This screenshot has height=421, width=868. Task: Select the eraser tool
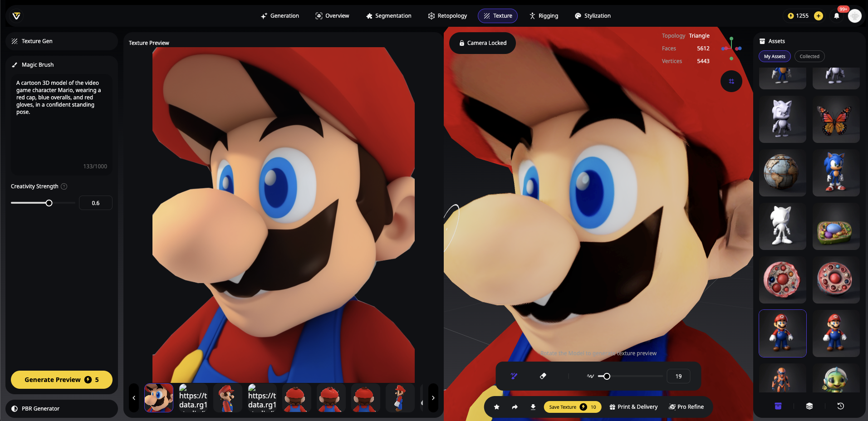(x=543, y=376)
